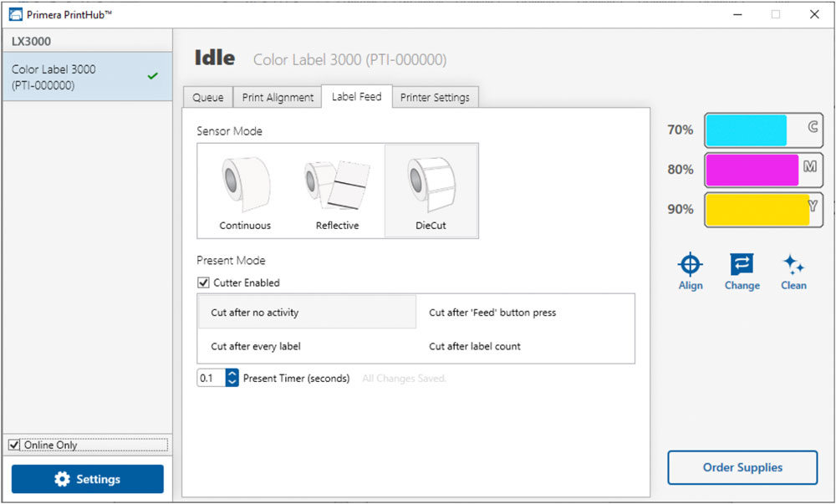
Task: Toggle the Online Only checkbox
Action: point(14,445)
